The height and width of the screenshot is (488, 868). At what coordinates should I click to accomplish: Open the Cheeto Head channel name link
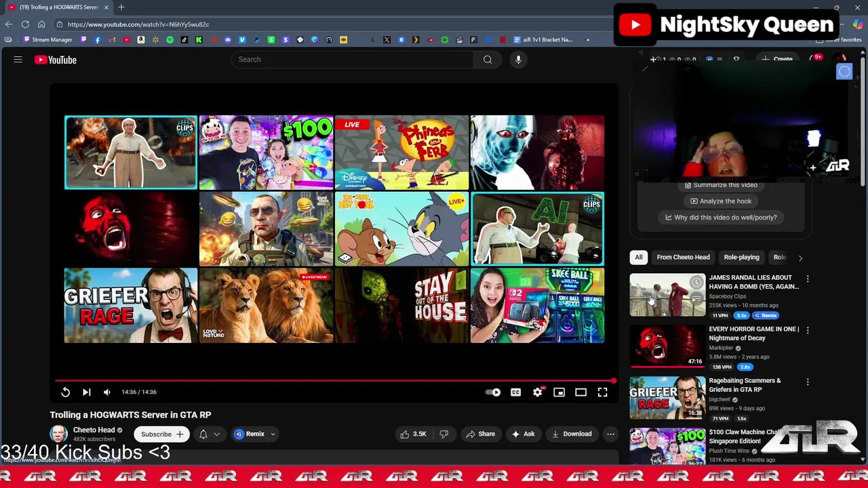94,430
